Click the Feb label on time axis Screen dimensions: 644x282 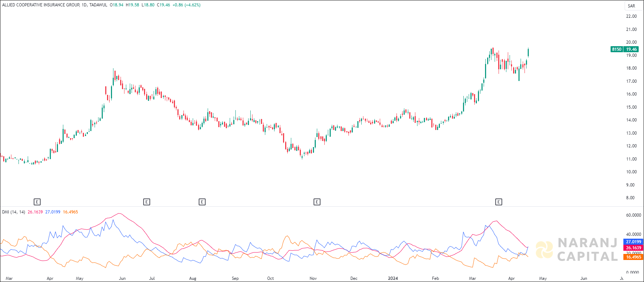coord(436,278)
